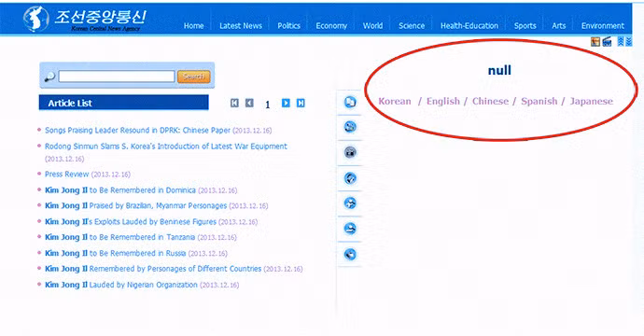Go to the Politics section
644x336 pixels.
click(288, 25)
